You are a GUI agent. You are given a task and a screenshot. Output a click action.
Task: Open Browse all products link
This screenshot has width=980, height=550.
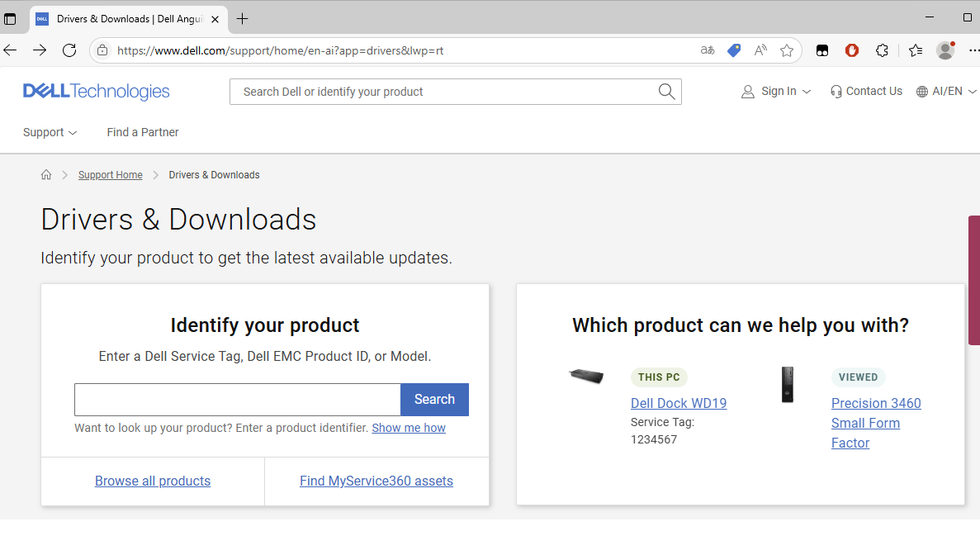point(153,481)
